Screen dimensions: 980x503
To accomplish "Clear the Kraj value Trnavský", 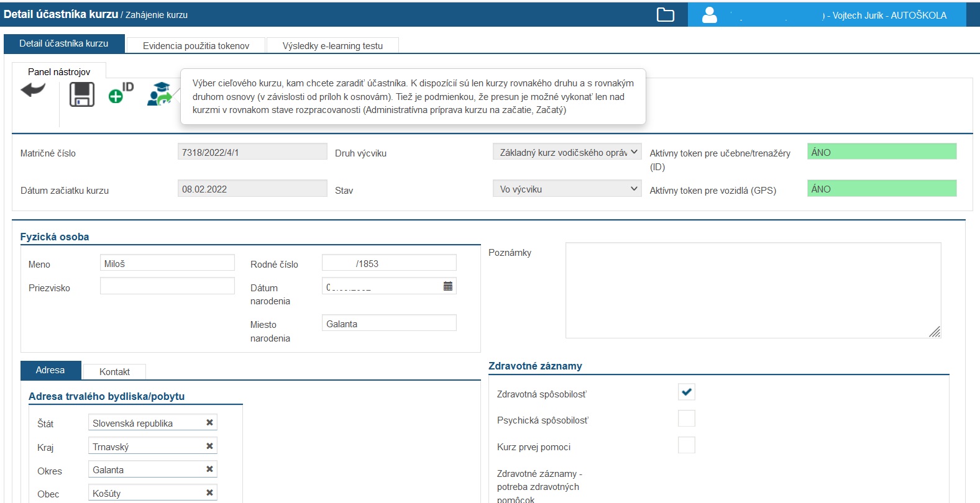I will (x=209, y=446).
